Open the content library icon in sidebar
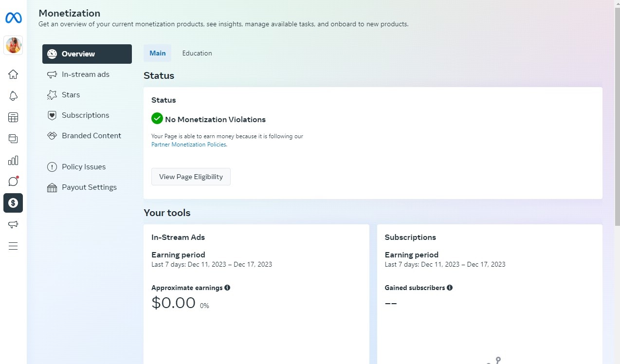The height and width of the screenshot is (364, 620). [13, 139]
